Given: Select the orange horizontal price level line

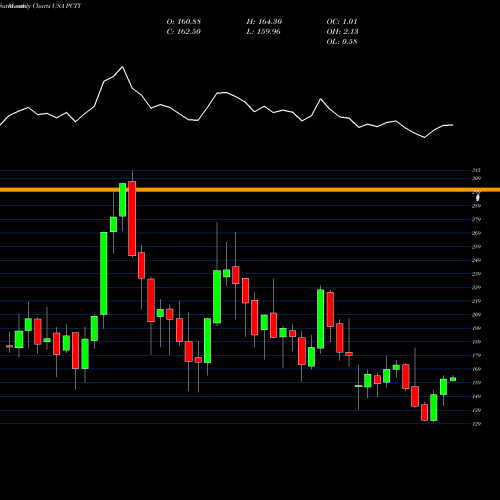Looking at the screenshot, I should (250, 190).
